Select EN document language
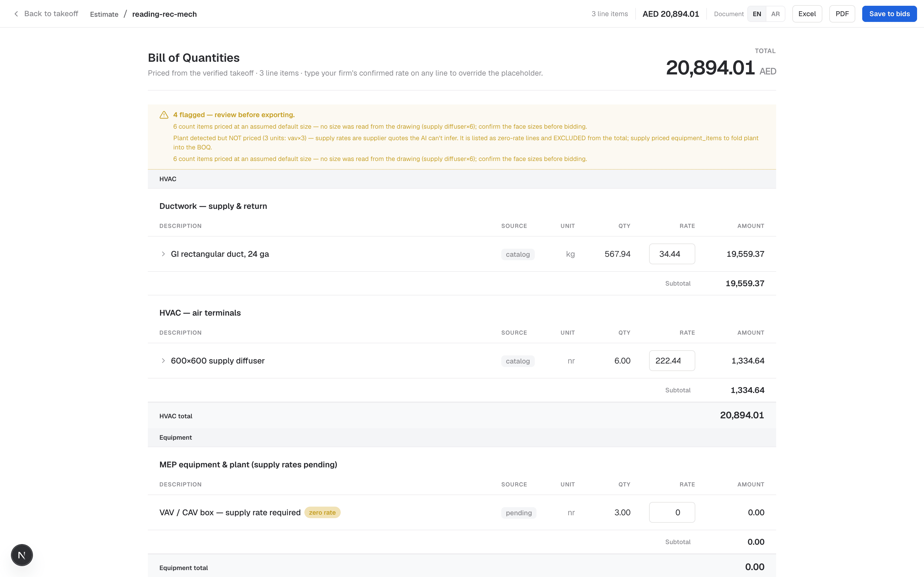Screen dimensions: 924x577 click(x=757, y=14)
